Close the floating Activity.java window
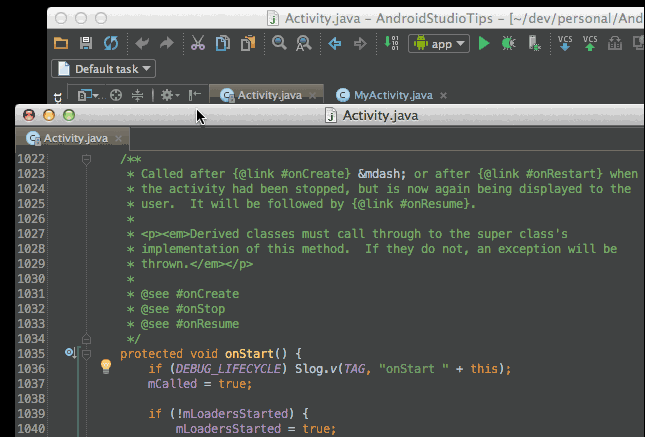Image resolution: width=645 pixels, height=437 pixels. [29, 115]
